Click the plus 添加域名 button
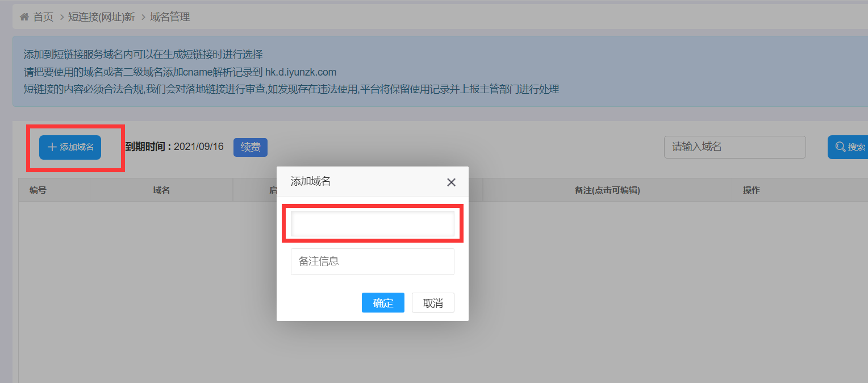This screenshot has width=868, height=383. (70, 147)
